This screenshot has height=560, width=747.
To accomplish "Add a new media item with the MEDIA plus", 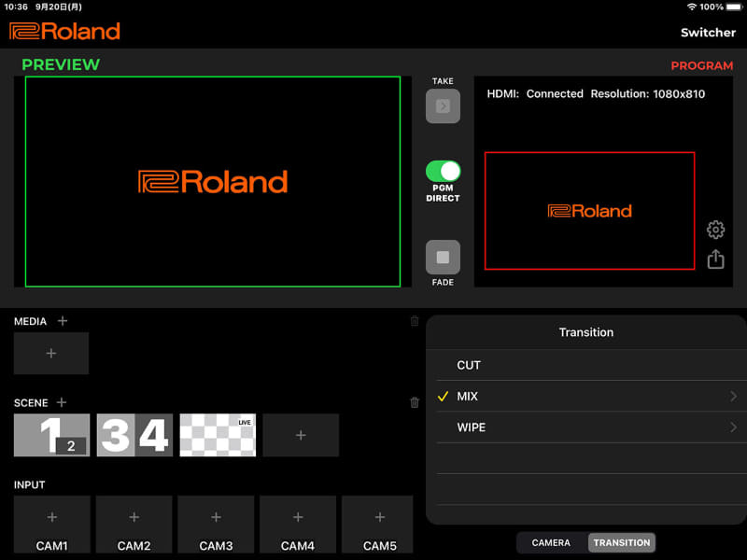I will point(62,320).
